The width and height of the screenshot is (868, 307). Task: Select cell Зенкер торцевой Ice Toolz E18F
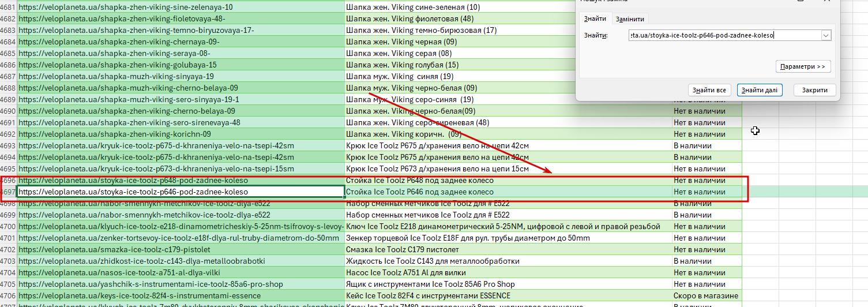click(x=508, y=238)
